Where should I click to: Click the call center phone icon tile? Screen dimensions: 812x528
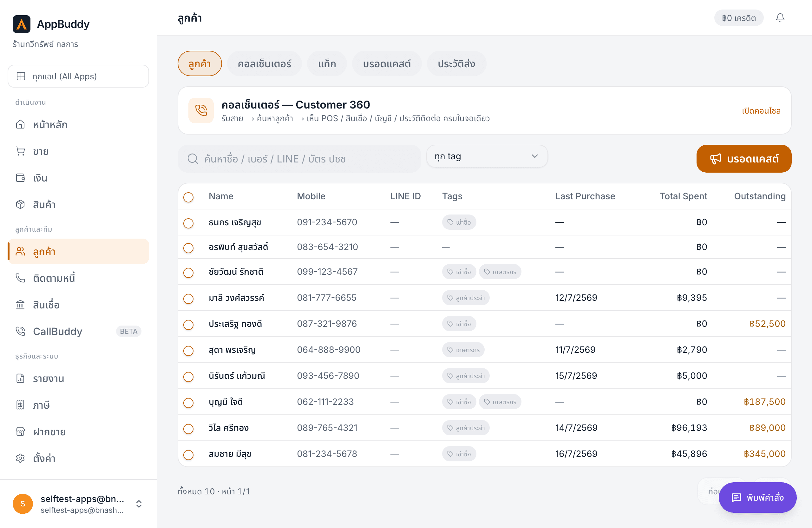pos(201,110)
